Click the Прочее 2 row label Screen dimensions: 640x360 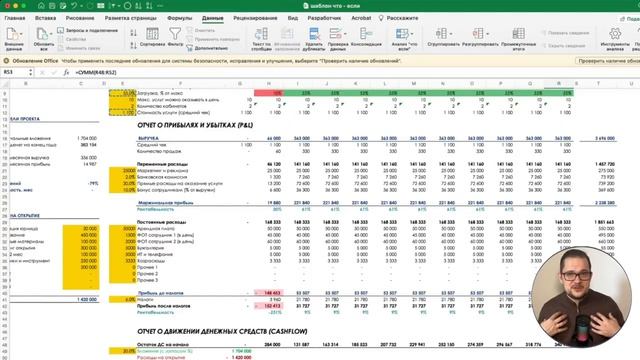148,274
